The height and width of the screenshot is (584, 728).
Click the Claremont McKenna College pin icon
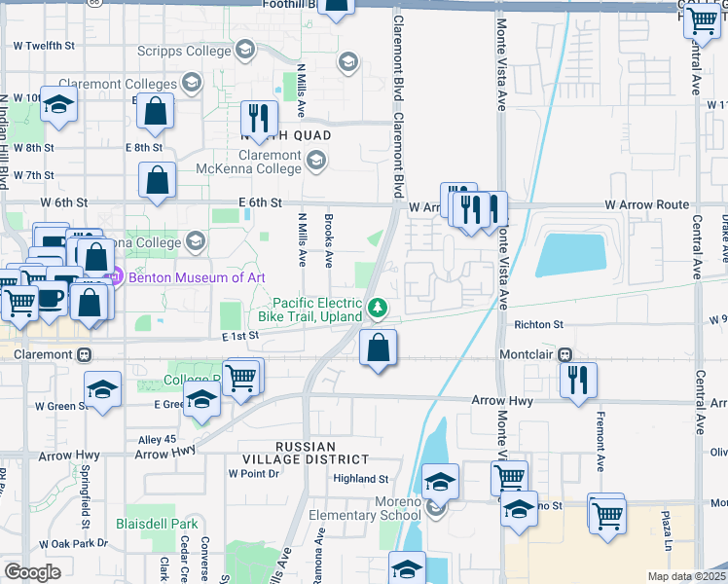point(316,162)
